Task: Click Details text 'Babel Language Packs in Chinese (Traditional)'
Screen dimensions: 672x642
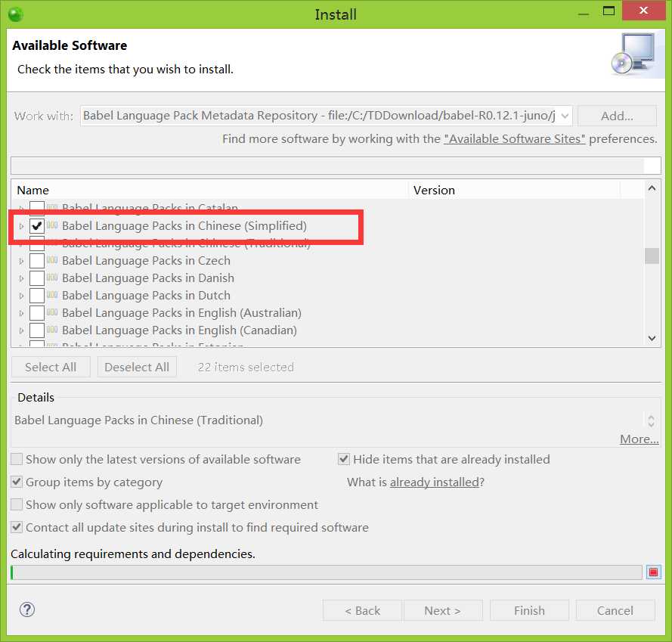Action: [138, 420]
